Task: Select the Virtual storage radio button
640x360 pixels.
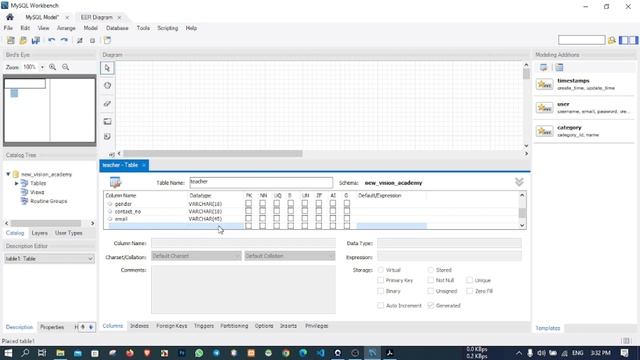Action: 380,270
